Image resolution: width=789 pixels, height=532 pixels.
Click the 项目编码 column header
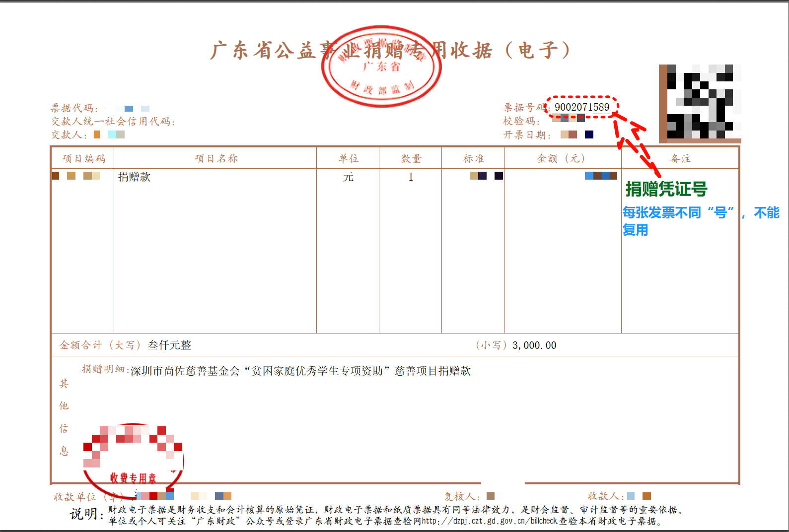click(x=83, y=158)
